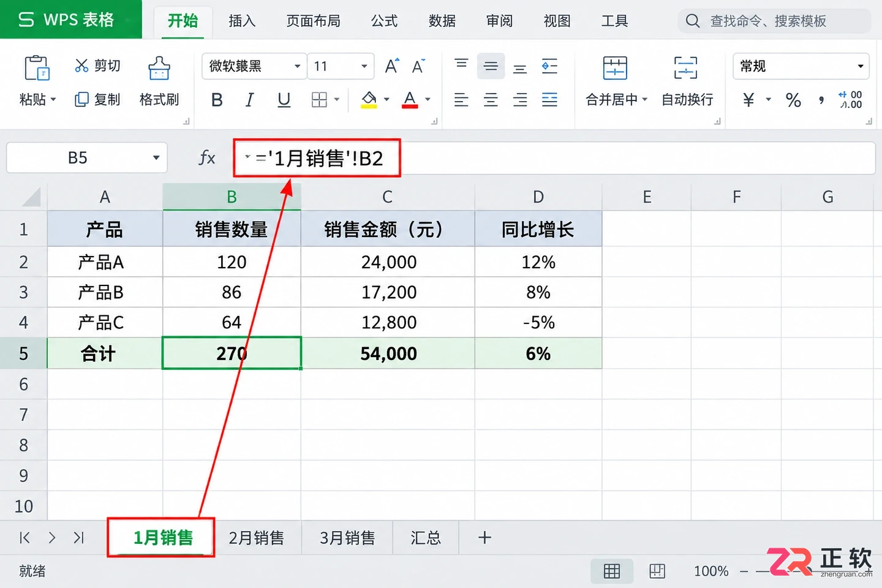The image size is (882, 588).
Task: Toggle Underline formatting
Action: pos(284,100)
